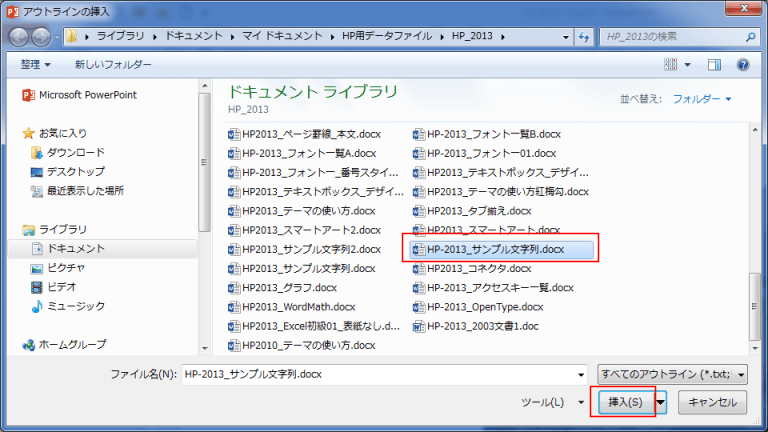Select ホームグループ in sidebar
Viewport: 768px width, 432px height.
(x=64, y=344)
